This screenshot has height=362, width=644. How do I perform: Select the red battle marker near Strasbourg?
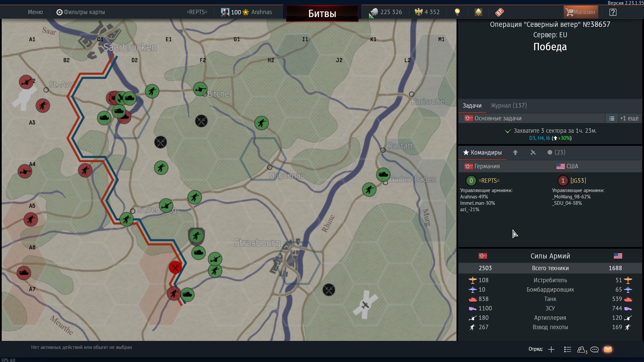coord(175,267)
